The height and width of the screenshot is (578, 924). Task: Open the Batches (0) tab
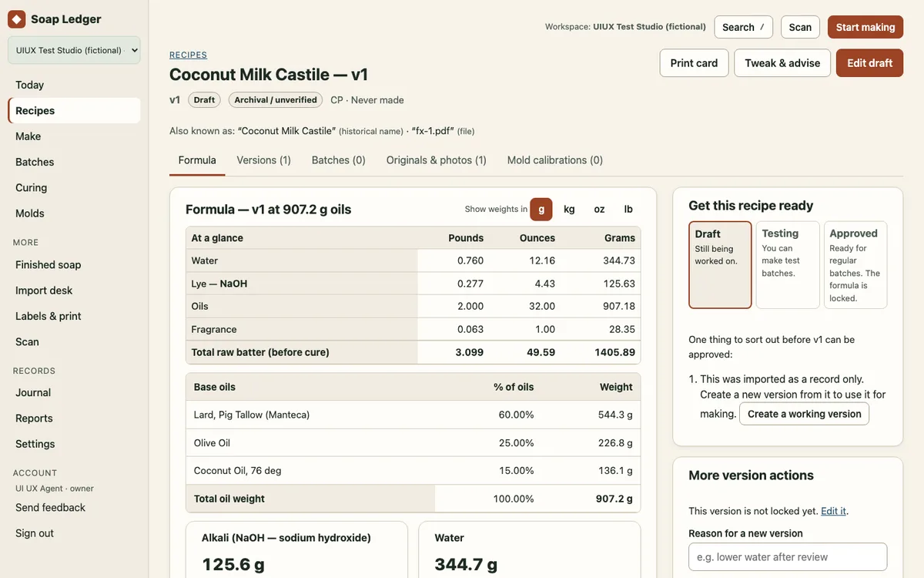(339, 160)
